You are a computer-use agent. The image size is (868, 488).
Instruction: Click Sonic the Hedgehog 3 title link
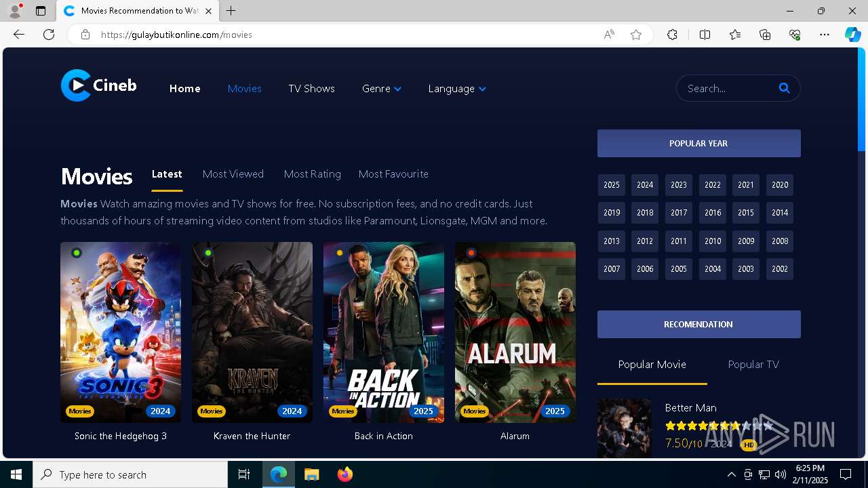(121, 436)
